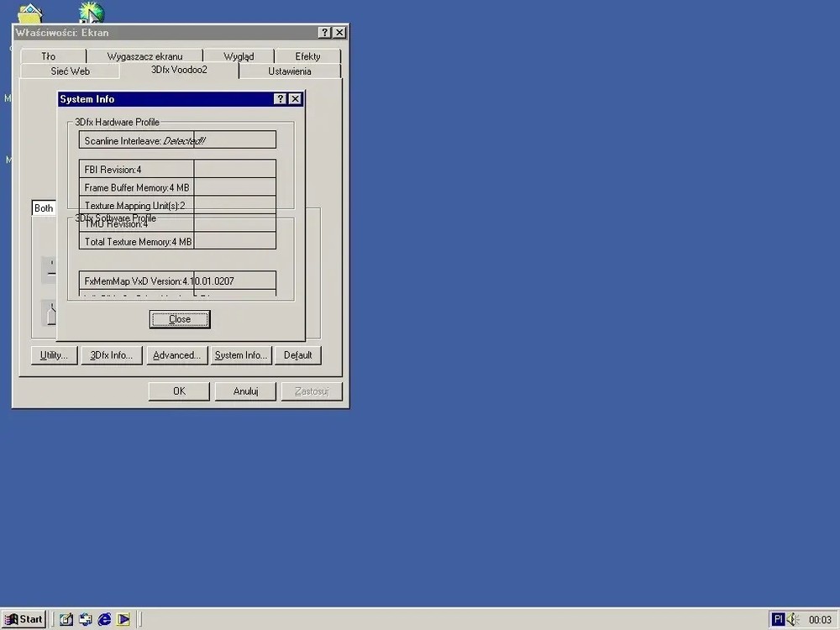Click the Scanline Interleave: Detected row

pos(177,139)
